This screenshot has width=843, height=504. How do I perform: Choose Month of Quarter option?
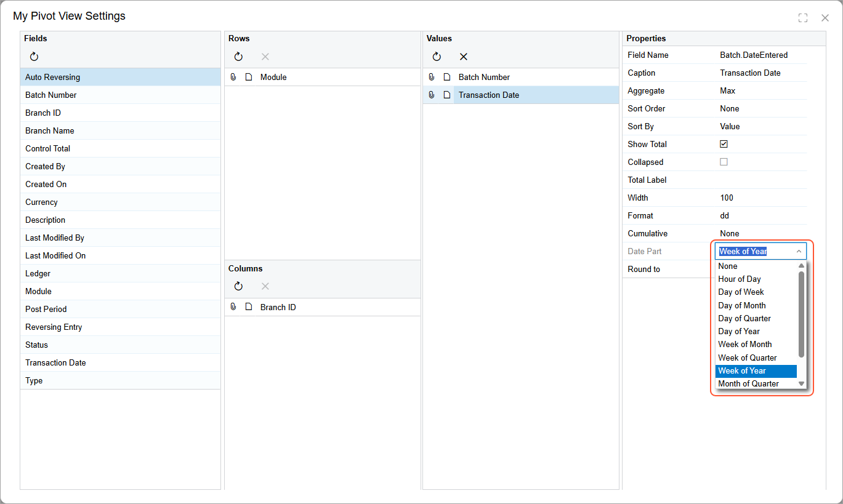pos(756,383)
